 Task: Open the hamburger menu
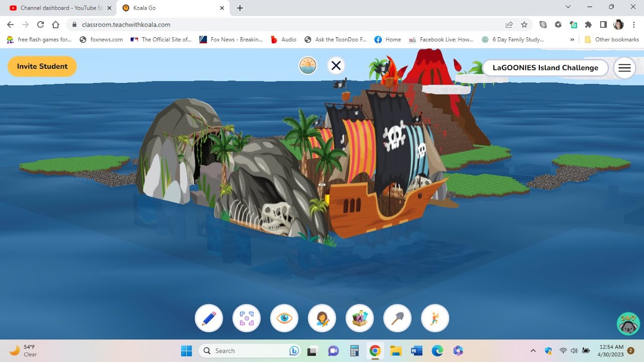tap(625, 68)
